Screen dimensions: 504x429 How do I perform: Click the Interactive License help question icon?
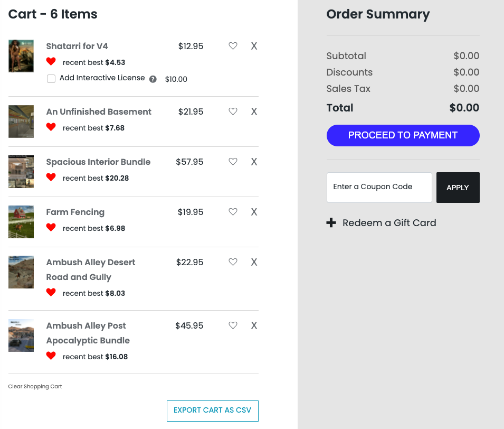click(x=153, y=79)
